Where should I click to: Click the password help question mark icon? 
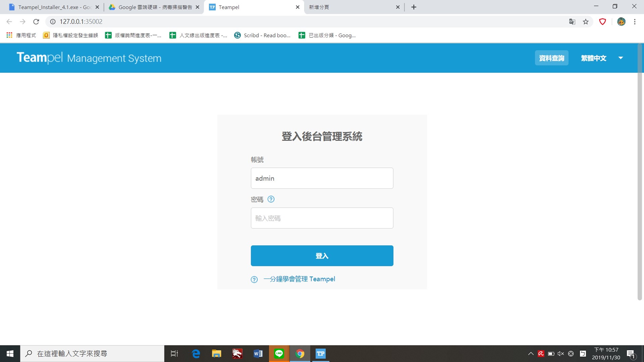(x=271, y=199)
